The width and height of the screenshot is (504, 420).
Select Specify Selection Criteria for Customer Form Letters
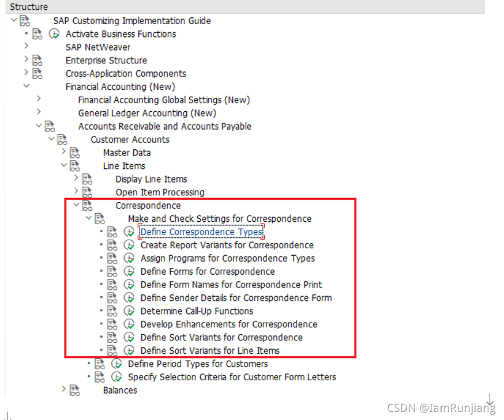pyautogui.click(x=232, y=377)
